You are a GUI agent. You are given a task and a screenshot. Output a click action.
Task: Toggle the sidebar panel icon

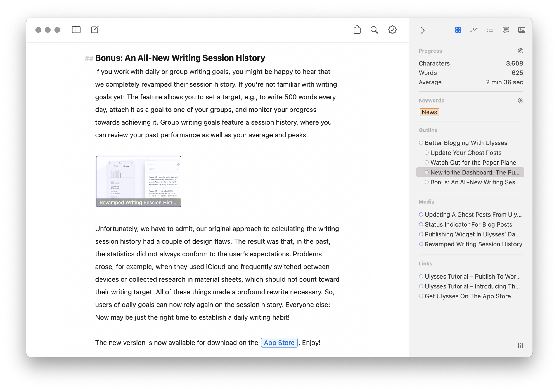pos(76,30)
